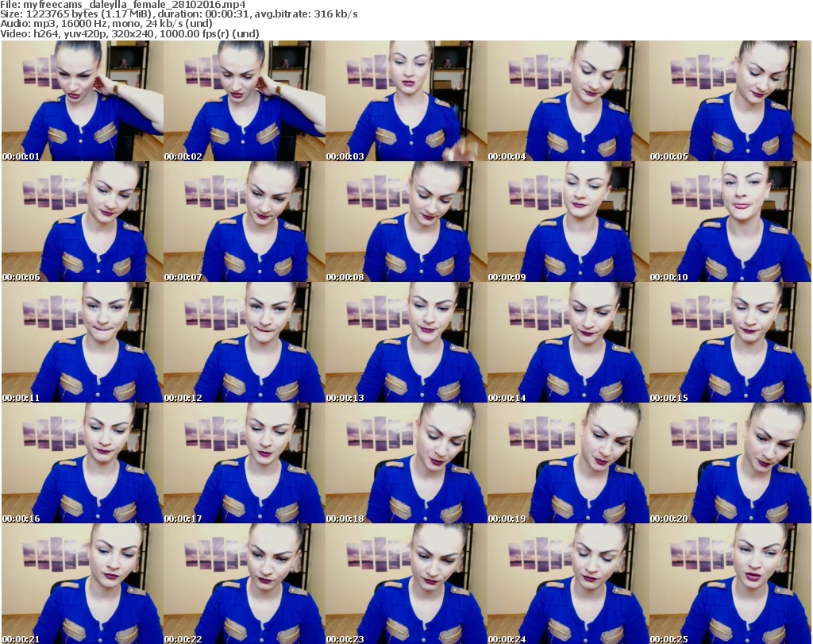
Task: Pick the frame labeled 00:00:10
Action: 730,222
